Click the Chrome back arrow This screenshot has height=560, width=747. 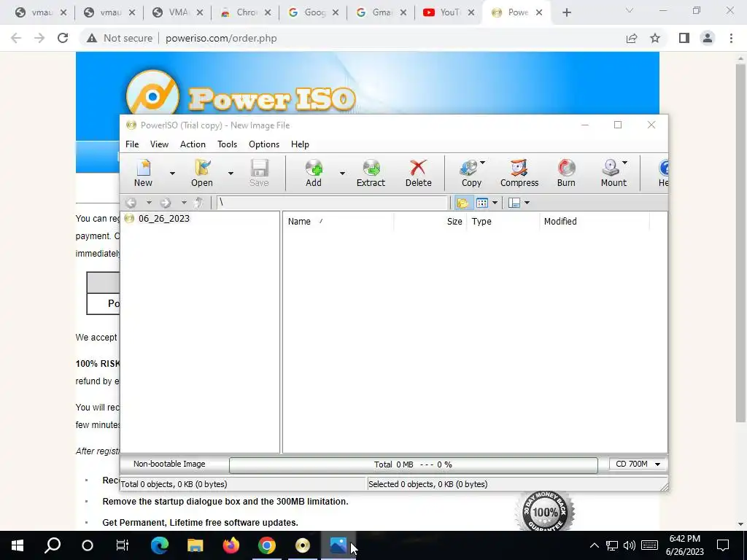(16, 38)
